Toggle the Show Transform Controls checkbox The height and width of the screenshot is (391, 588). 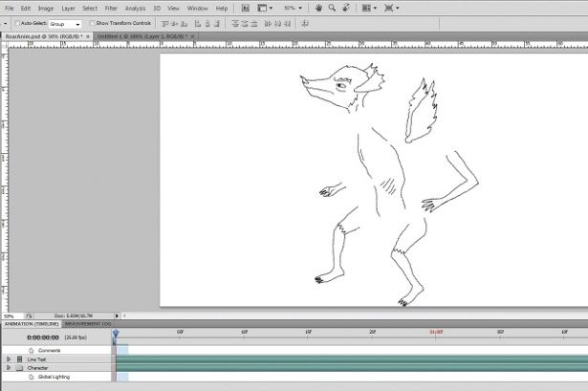91,22
